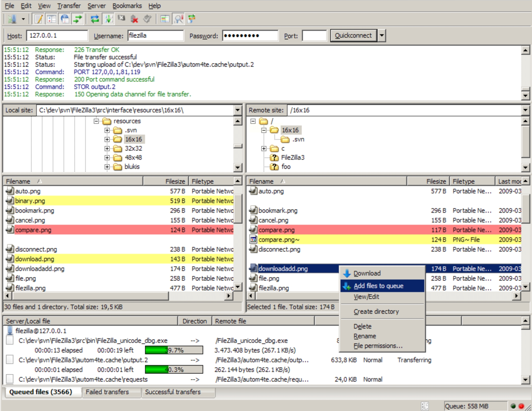Click the Reconnect to last server icon

(x=147, y=19)
